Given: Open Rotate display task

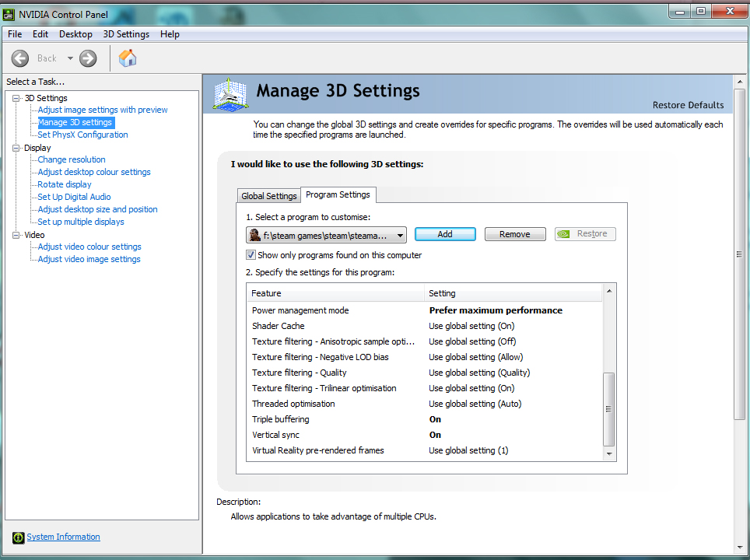Looking at the screenshot, I should tap(64, 184).
